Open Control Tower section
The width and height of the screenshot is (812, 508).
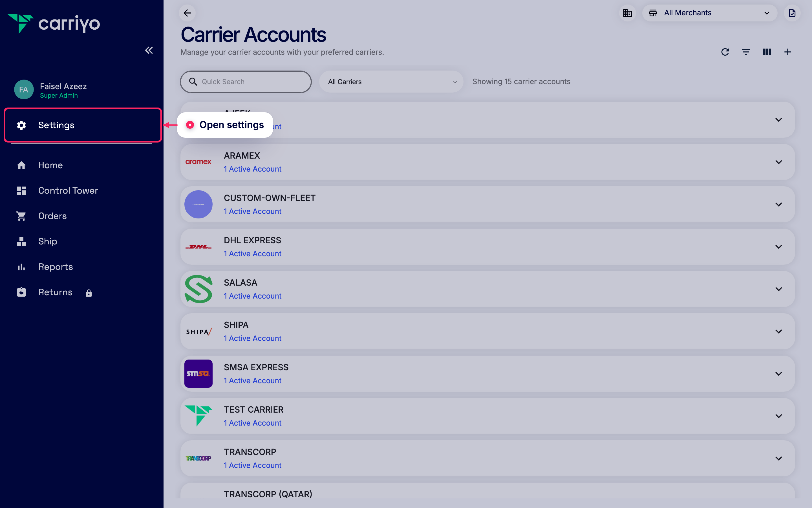pyautogui.click(x=68, y=190)
